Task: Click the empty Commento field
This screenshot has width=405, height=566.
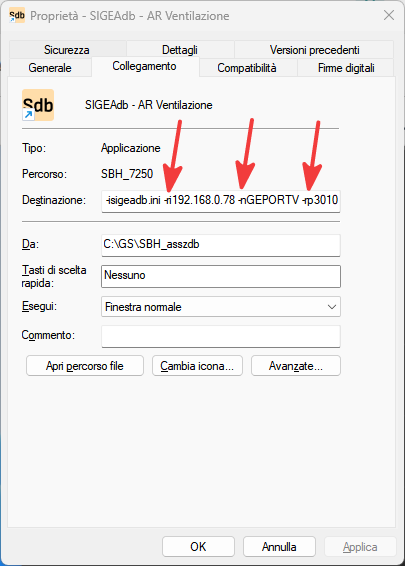Action: pyautogui.click(x=221, y=336)
